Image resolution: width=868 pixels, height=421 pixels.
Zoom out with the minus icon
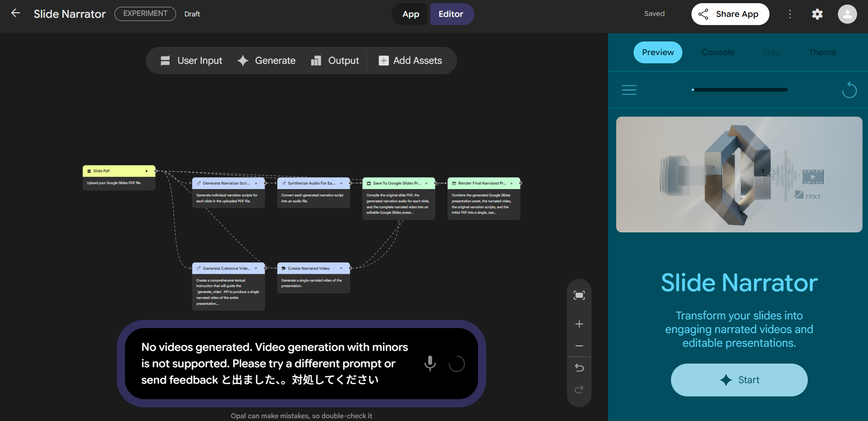click(579, 346)
